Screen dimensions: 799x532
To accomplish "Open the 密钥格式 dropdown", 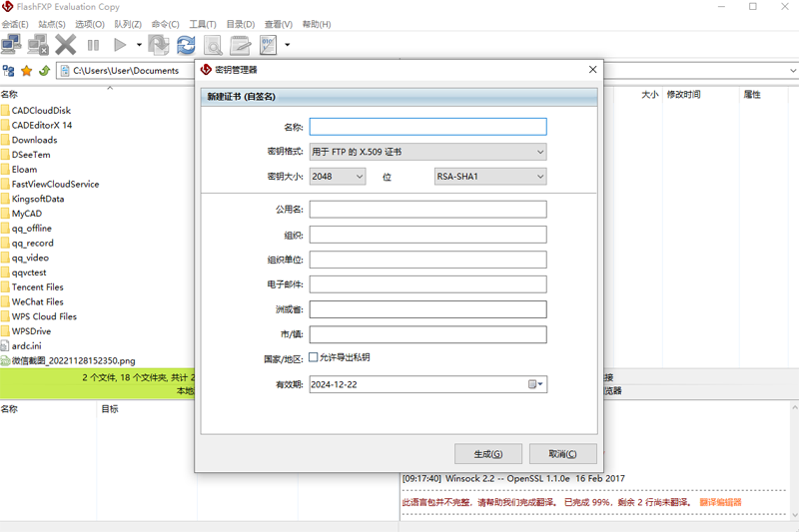I will click(427, 152).
